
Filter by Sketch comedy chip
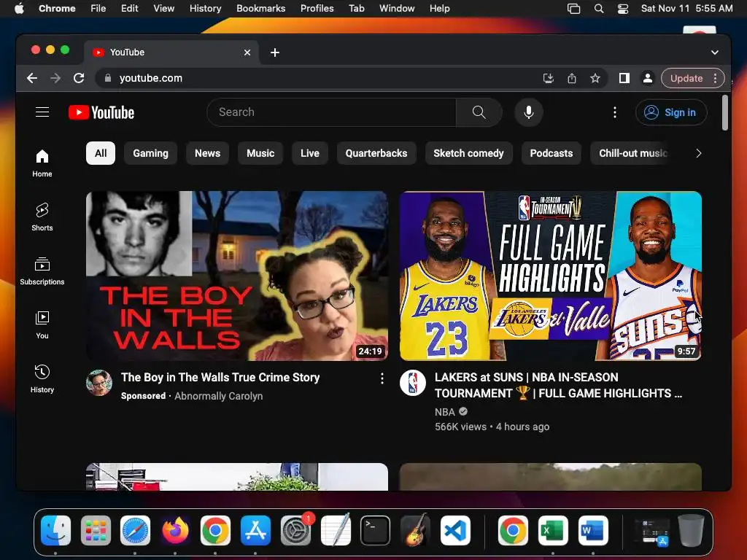pos(469,153)
